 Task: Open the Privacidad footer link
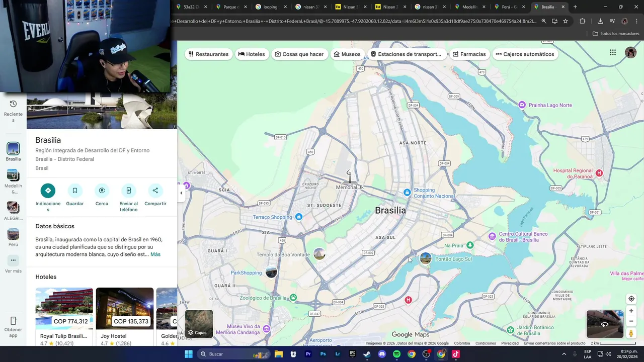[510, 343]
